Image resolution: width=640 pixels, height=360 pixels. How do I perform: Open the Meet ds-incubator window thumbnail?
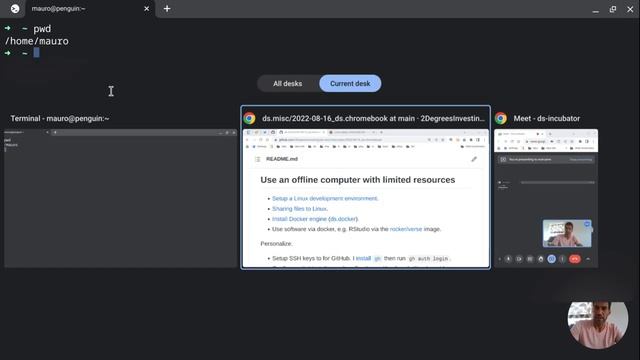pos(546,198)
